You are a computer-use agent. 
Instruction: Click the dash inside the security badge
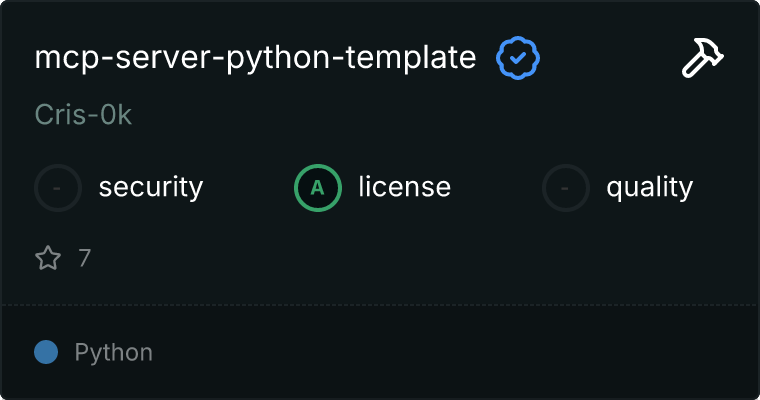(x=59, y=187)
